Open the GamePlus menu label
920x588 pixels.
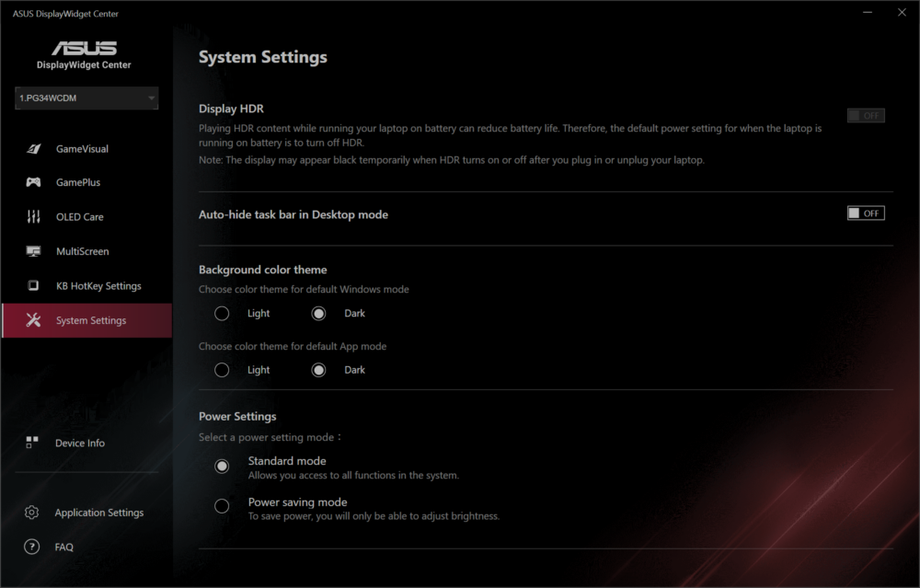[78, 183]
